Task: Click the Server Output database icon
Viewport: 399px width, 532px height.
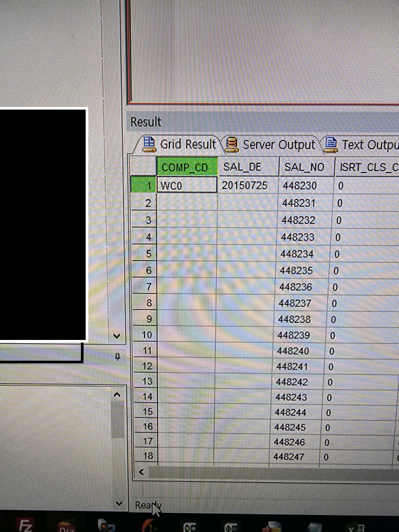Action: pos(231,144)
